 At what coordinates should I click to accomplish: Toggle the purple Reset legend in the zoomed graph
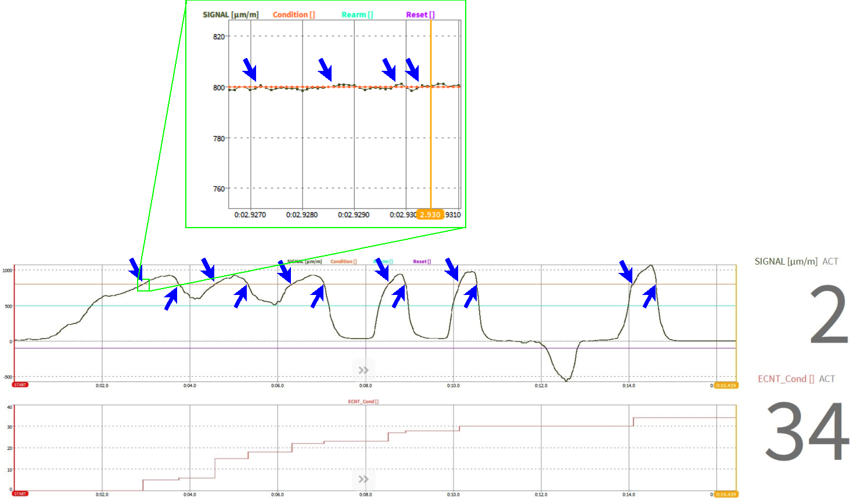click(420, 15)
